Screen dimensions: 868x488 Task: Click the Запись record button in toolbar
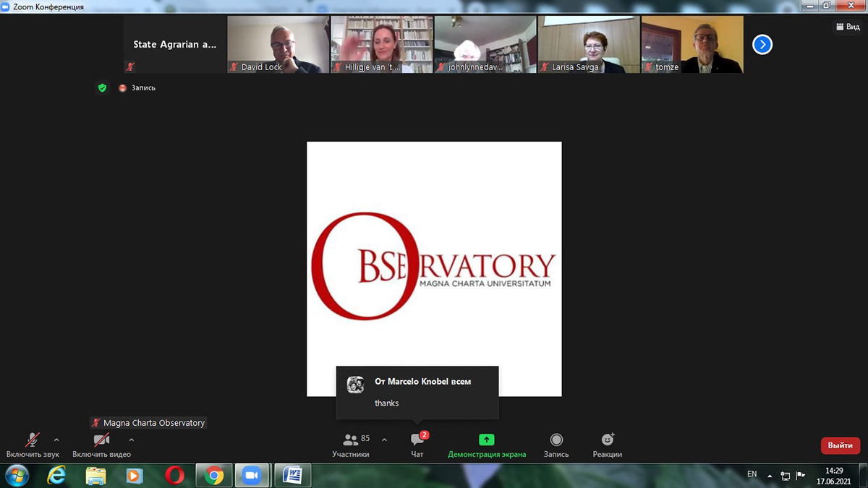pos(556,444)
